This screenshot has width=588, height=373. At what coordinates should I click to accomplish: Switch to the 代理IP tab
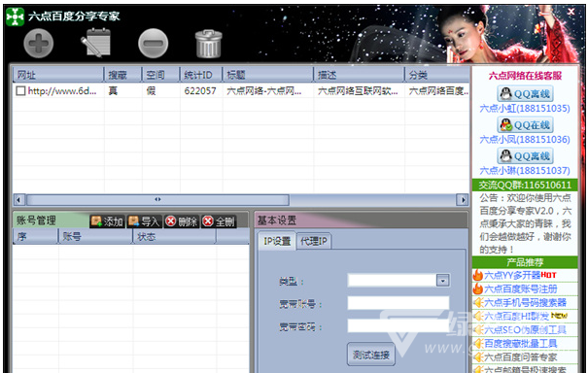314,241
